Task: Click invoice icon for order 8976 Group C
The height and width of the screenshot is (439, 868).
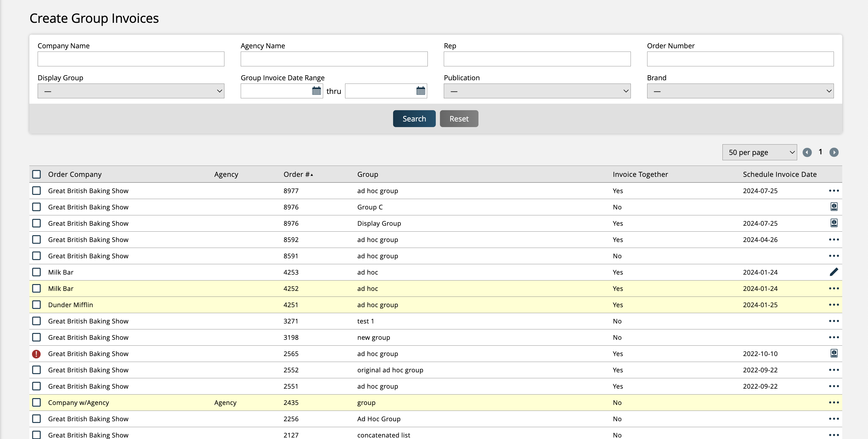Action: click(834, 207)
